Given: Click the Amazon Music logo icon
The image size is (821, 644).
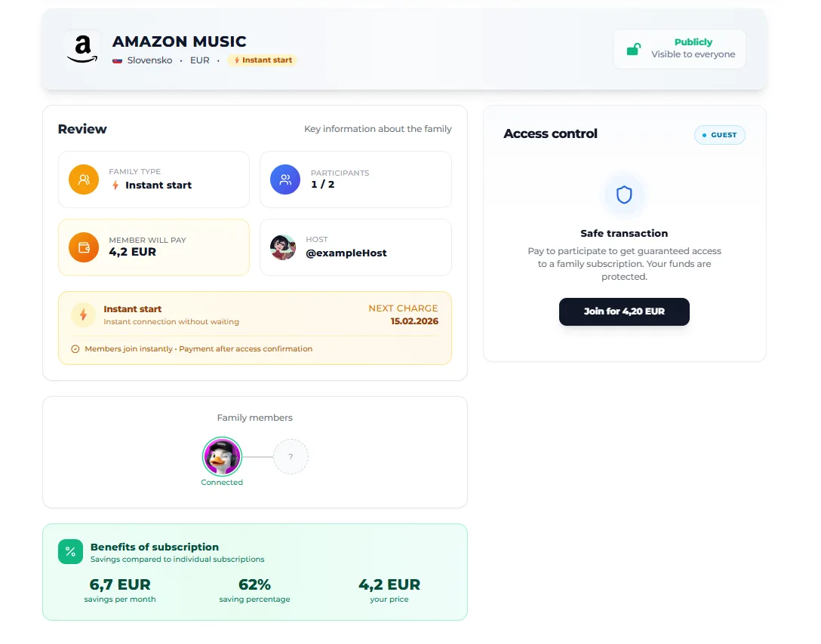Looking at the screenshot, I should [82, 48].
